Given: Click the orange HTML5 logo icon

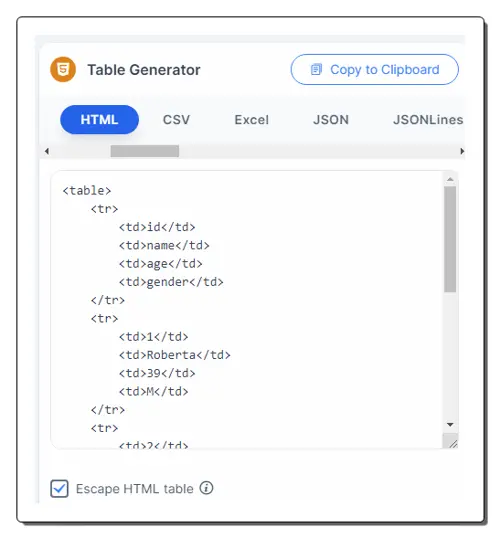Looking at the screenshot, I should click(63, 69).
